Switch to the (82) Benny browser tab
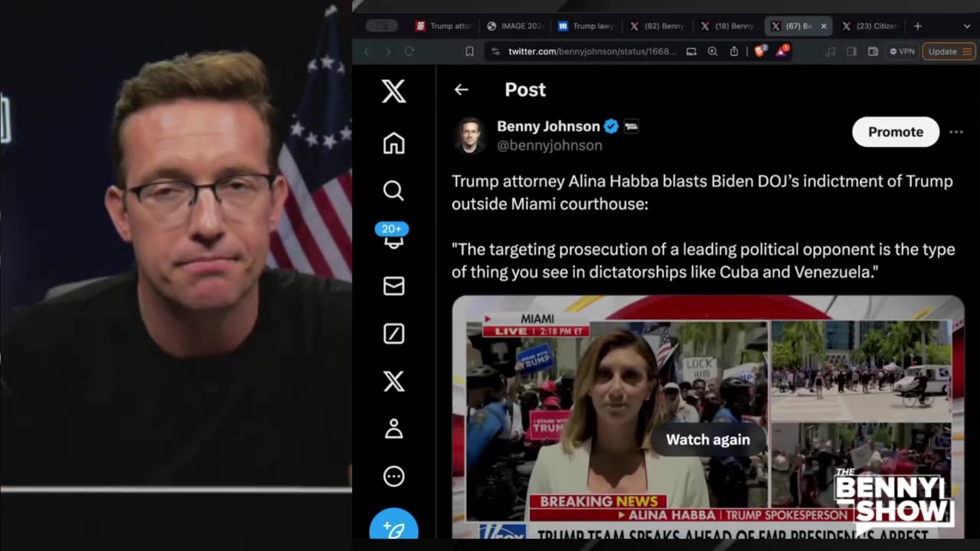The image size is (980, 551). pyautogui.click(x=658, y=26)
